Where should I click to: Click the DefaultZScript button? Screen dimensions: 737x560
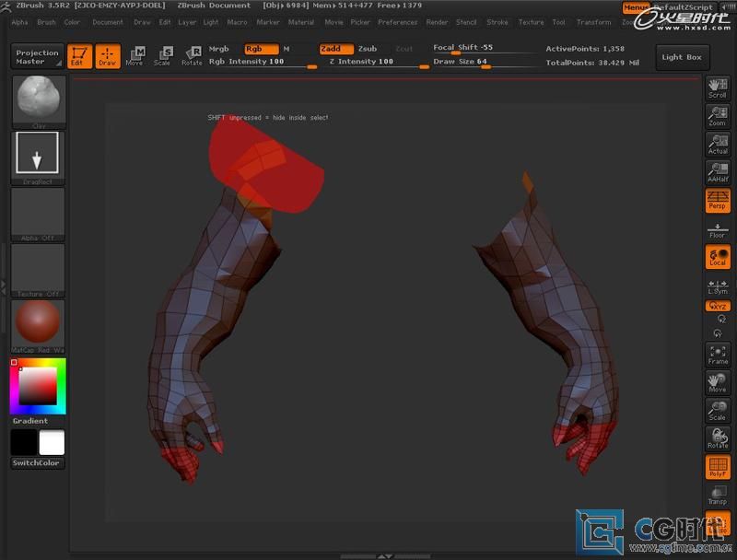[x=684, y=7]
